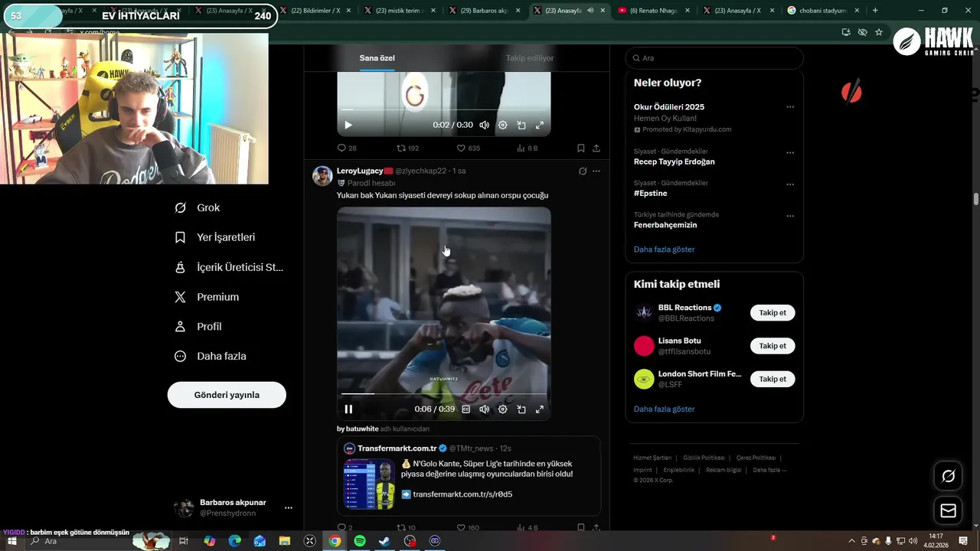This screenshot has width=980, height=551.
Task: Open İçerik Üreticisi Studio sidebar item
Action: click(x=229, y=267)
